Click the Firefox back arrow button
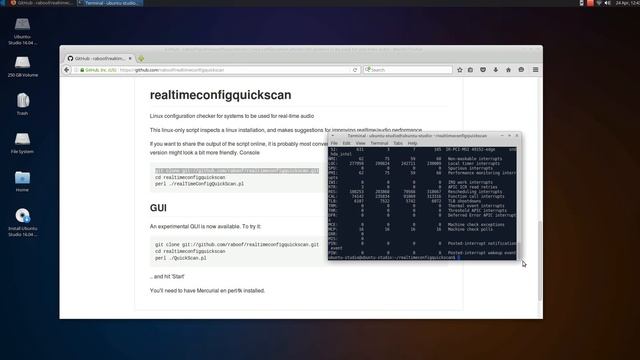The width and height of the screenshot is (640, 360). (x=67, y=70)
